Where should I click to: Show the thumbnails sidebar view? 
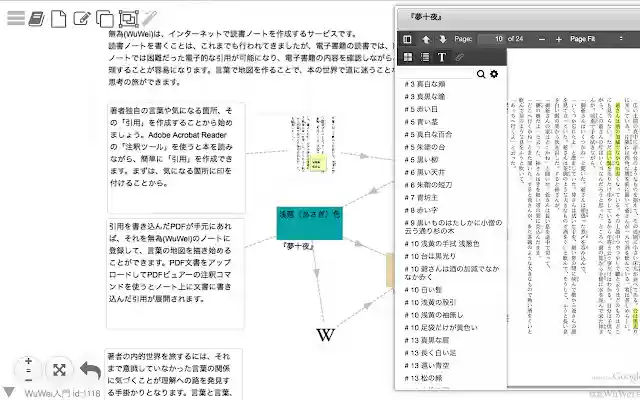(x=408, y=57)
